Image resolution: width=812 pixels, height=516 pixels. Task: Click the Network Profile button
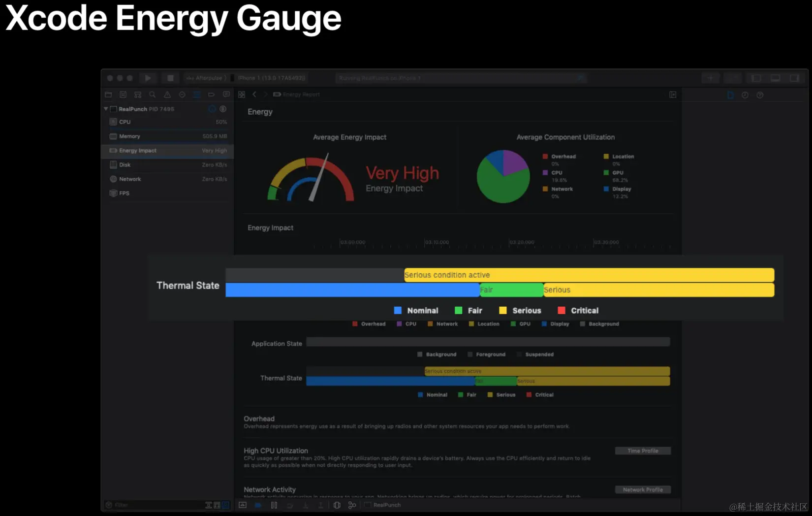(643, 490)
